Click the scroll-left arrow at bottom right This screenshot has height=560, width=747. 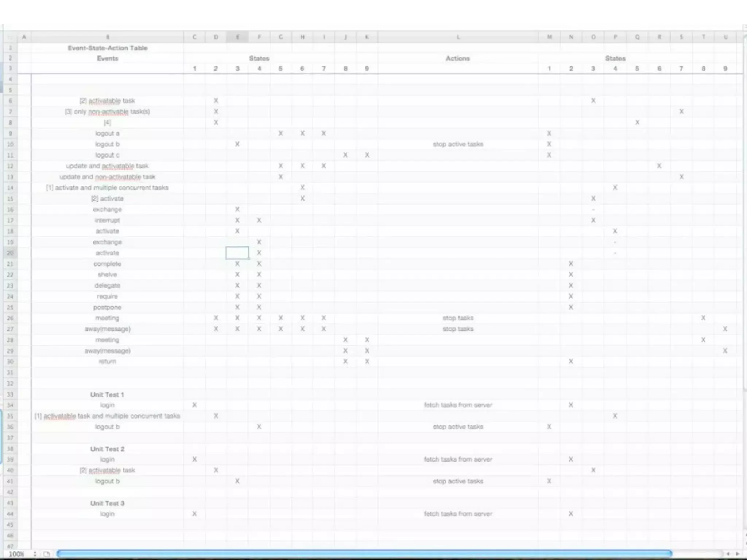click(728, 553)
